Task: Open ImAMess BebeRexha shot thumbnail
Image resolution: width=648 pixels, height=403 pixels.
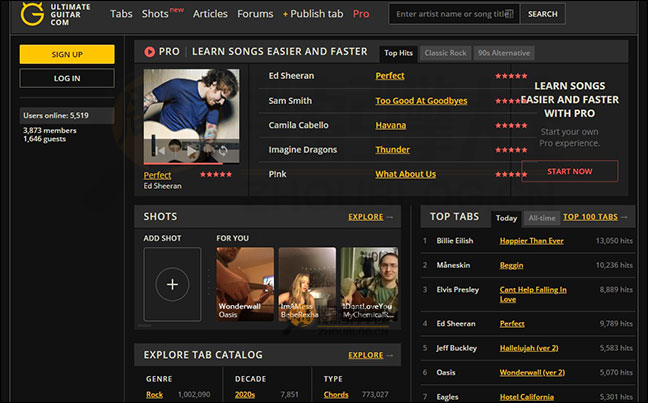Action: pyautogui.click(x=307, y=284)
